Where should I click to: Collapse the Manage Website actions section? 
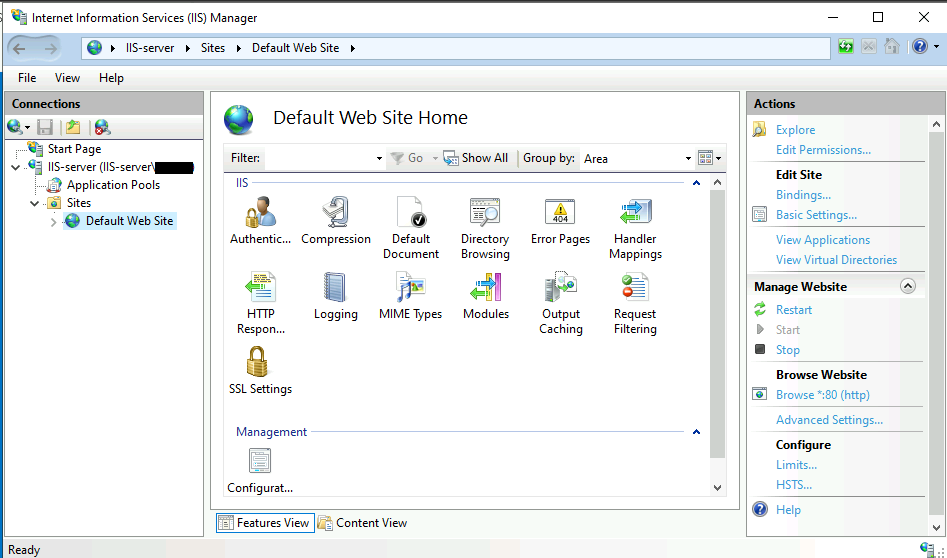pyautogui.click(x=908, y=286)
